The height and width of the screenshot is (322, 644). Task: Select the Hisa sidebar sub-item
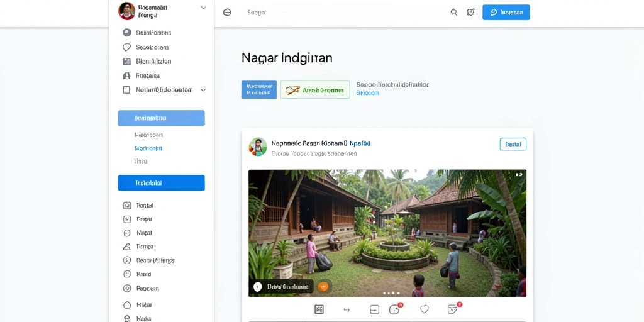141,162
